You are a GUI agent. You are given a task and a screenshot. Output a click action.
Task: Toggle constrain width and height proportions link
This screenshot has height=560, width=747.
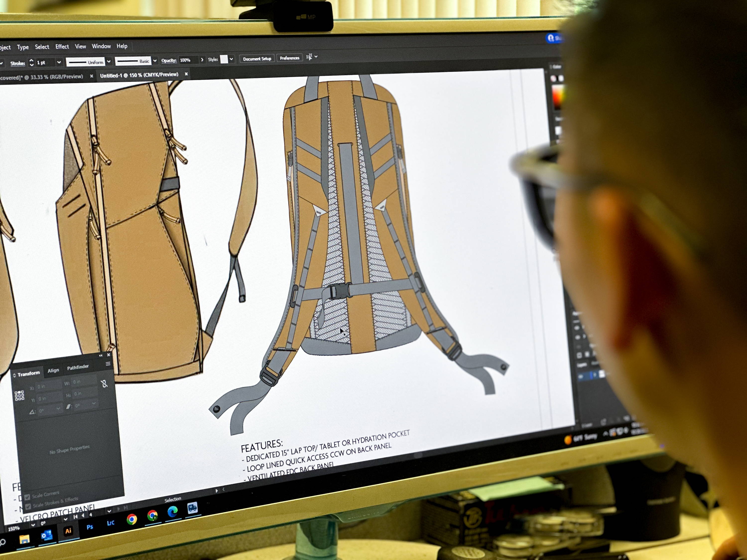pos(104,384)
